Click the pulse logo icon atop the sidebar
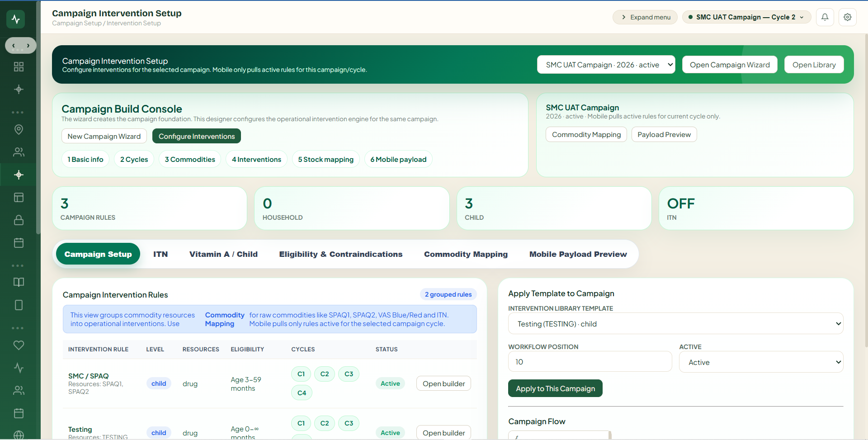Viewport: 868px width, 440px height. tap(16, 19)
